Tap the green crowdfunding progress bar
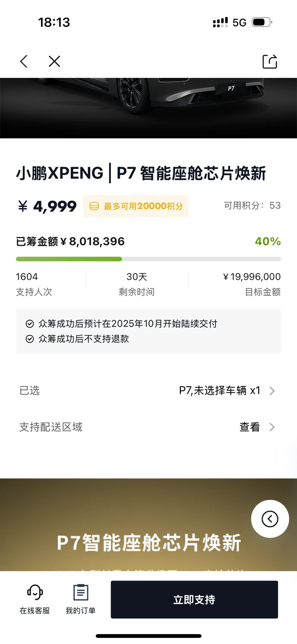297x644 pixels. 148,259
